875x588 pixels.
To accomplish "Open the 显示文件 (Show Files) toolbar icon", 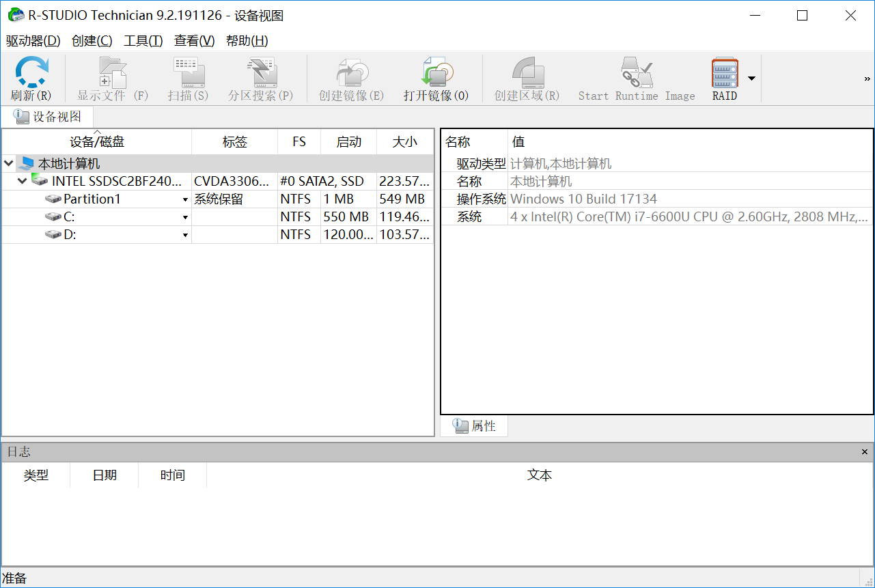I will coord(113,71).
